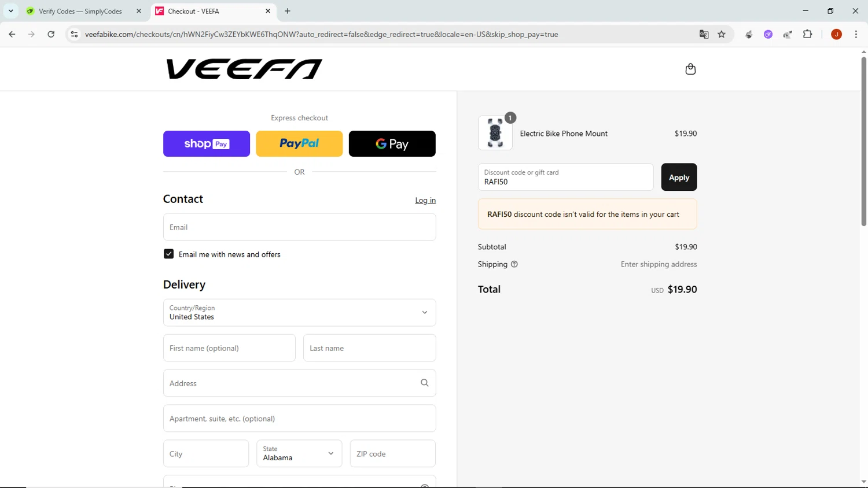Click the Enter shipping address text
868x488 pixels.
click(x=659, y=264)
